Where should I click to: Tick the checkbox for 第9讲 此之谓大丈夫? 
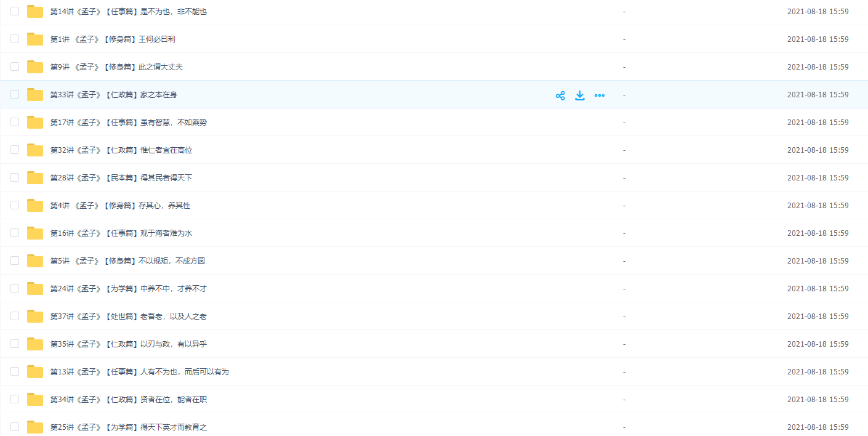(x=15, y=67)
